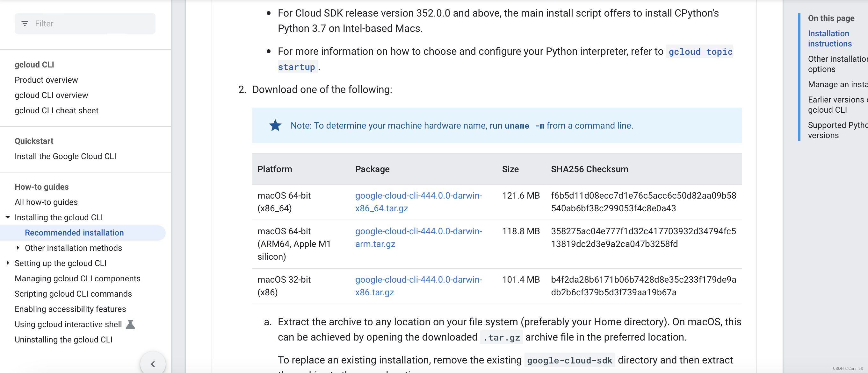
Task: Collapse the Installing the gcloud CLI section
Action: pos(7,217)
